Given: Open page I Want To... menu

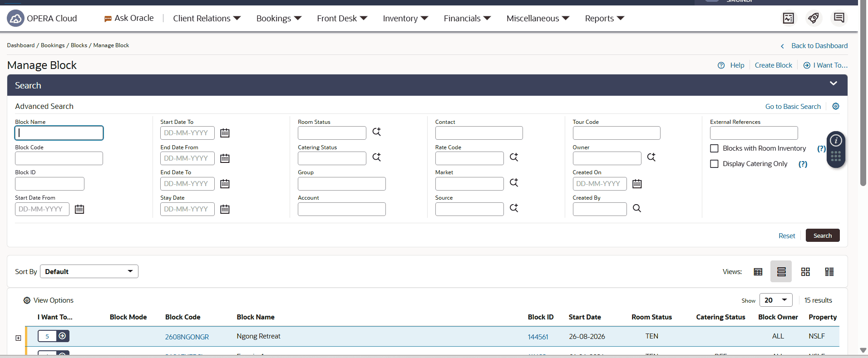Looking at the screenshot, I should tap(825, 65).
